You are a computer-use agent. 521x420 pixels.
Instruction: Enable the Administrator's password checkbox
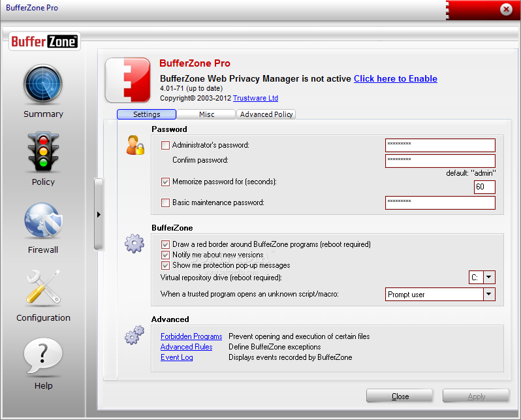point(165,145)
